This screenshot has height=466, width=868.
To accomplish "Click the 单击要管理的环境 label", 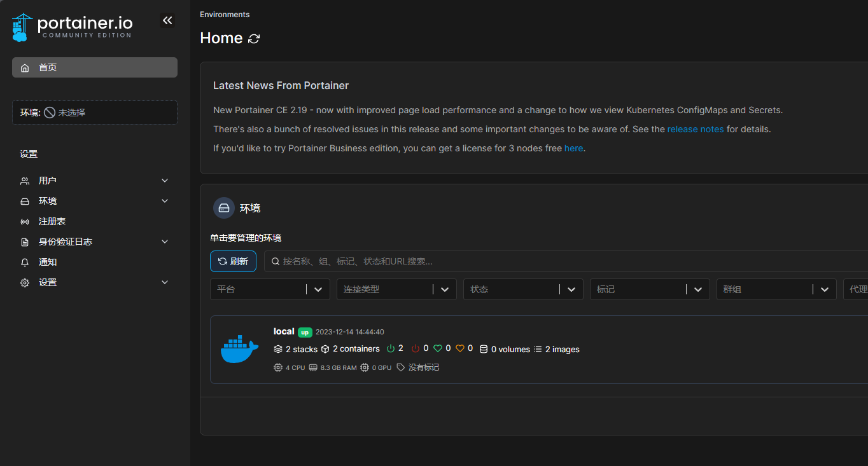I will tap(246, 238).
